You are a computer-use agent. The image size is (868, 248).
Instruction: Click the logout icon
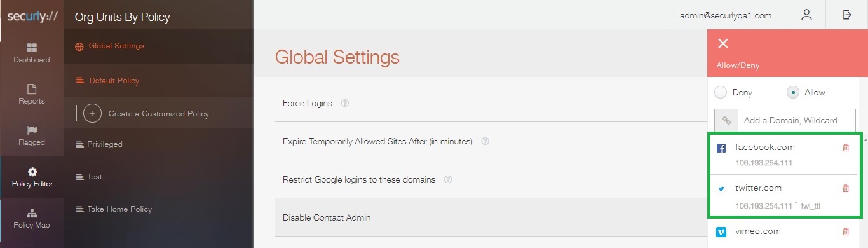click(x=847, y=15)
